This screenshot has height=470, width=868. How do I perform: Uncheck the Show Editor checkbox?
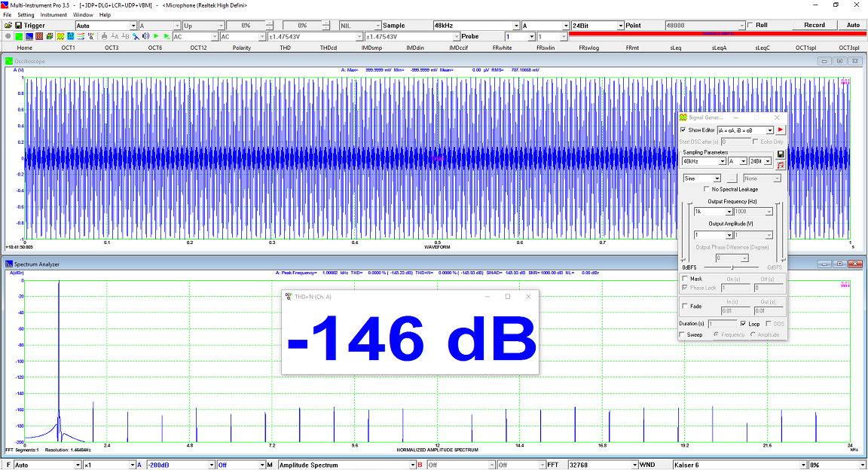click(683, 130)
